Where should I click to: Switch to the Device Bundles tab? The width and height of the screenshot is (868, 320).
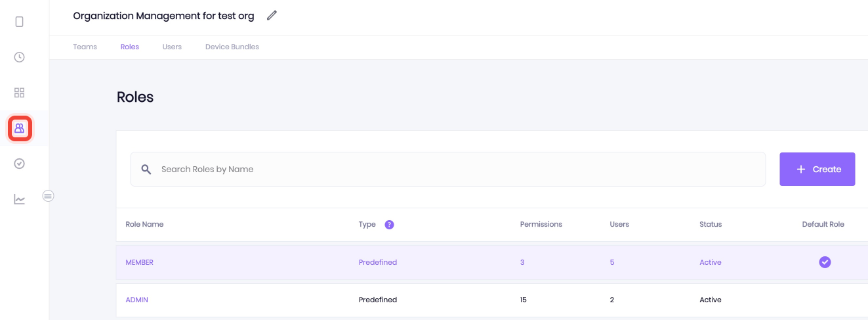click(232, 47)
